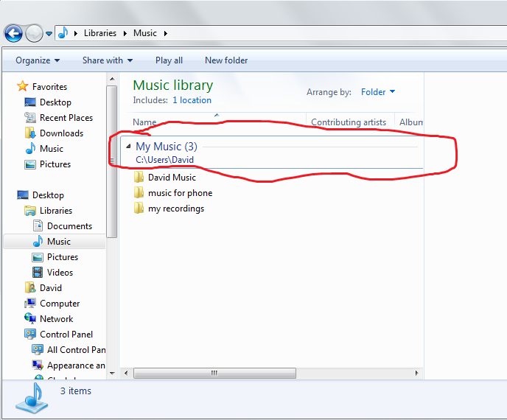Select Music in the address breadcrumb
Image resolution: width=507 pixels, height=420 pixels.
pos(145,33)
